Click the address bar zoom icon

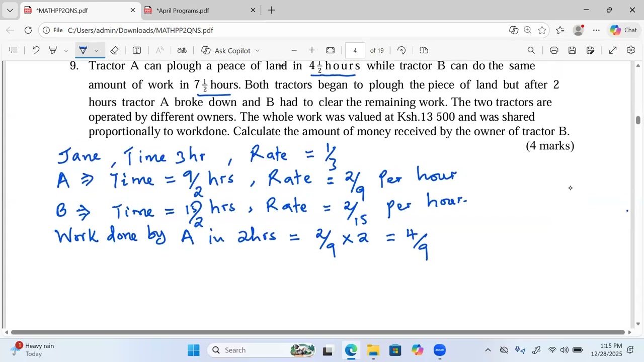pyautogui.click(x=528, y=30)
